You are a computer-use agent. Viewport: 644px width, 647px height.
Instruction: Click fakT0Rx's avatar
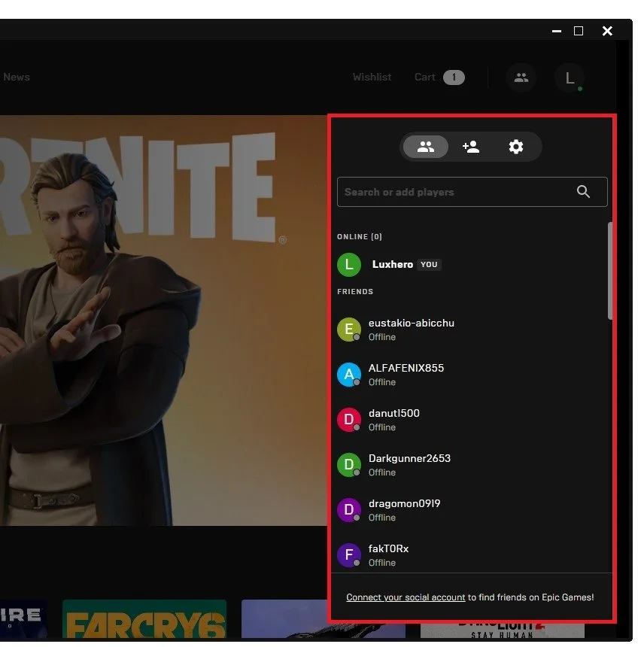[348, 554]
